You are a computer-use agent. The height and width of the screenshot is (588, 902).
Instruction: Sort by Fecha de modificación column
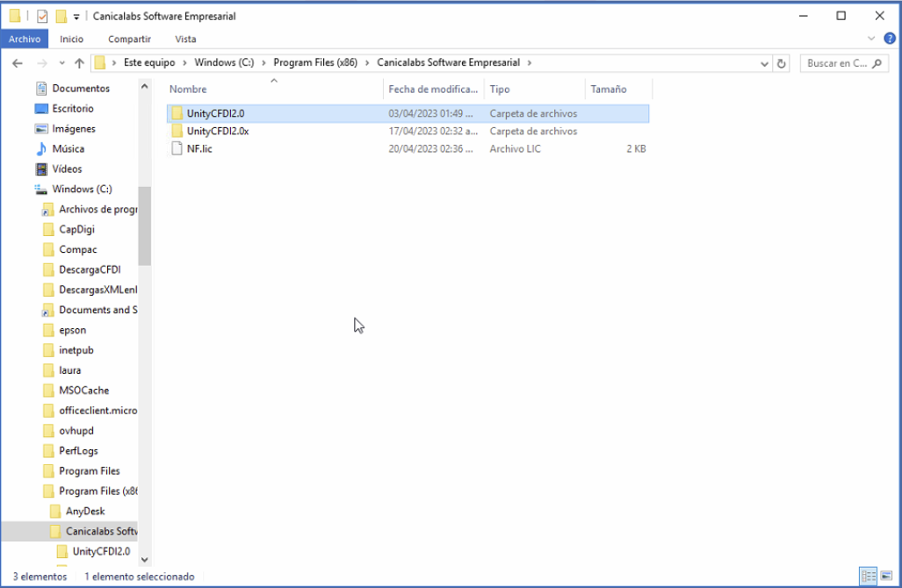433,90
